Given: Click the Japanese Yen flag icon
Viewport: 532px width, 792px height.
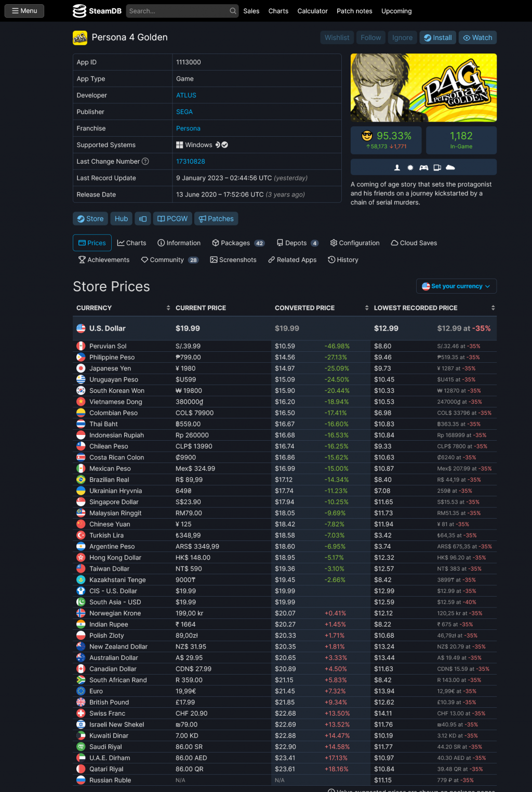Looking at the screenshot, I should (81, 368).
